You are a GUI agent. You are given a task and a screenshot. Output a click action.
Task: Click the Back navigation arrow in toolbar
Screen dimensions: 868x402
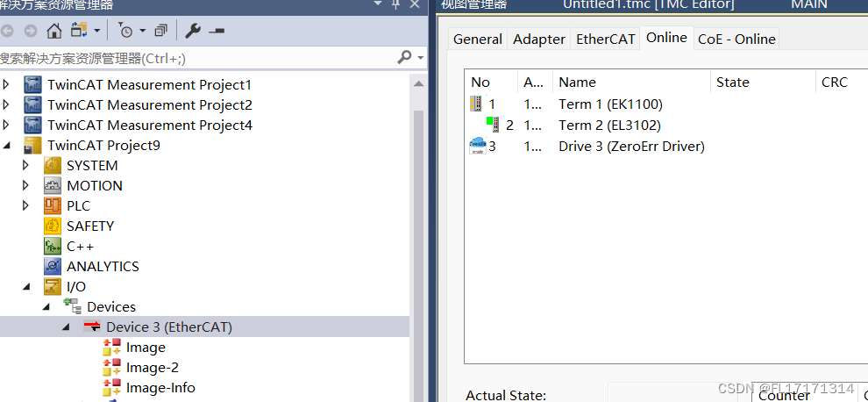tap(8, 31)
